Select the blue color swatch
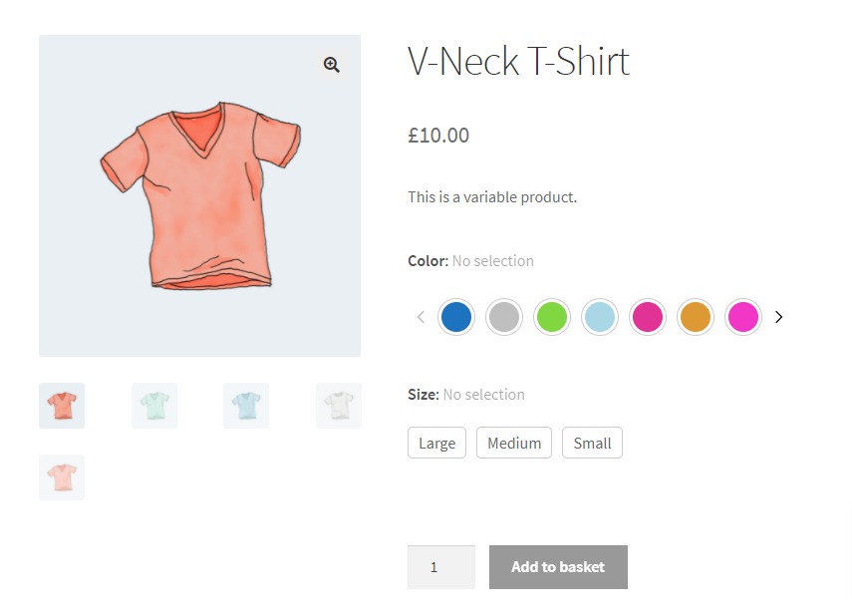The image size is (852, 616). coord(456,317)
